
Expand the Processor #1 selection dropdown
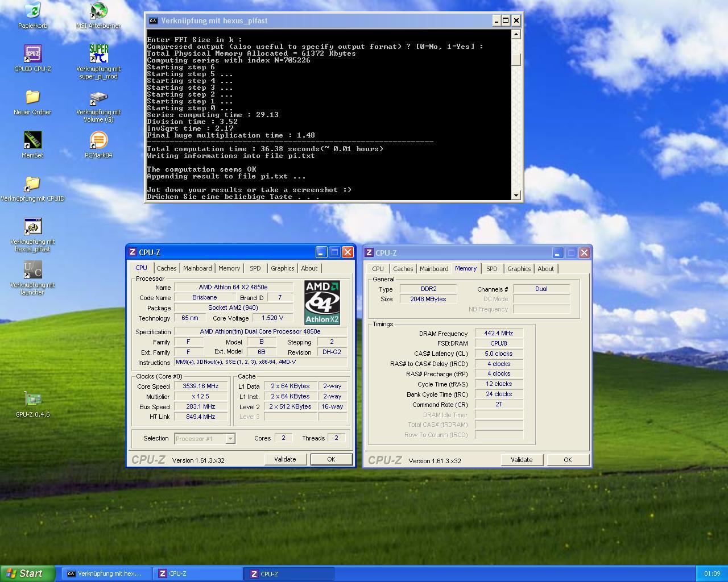point(230,438)
